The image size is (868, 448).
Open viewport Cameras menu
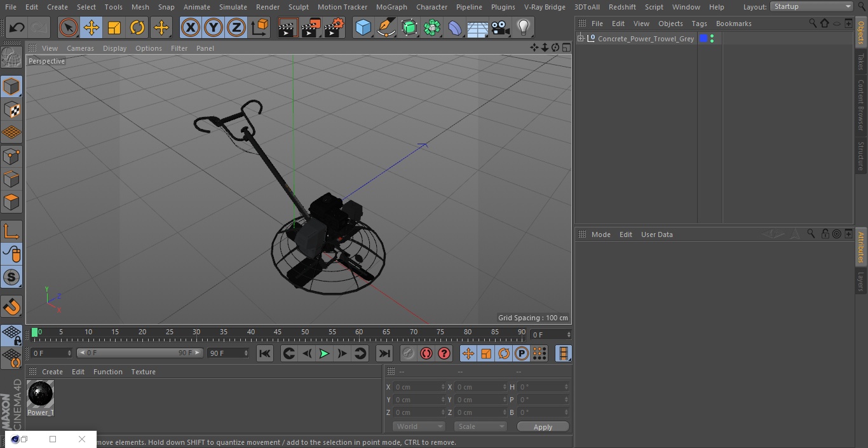click(x=80, y=48)
